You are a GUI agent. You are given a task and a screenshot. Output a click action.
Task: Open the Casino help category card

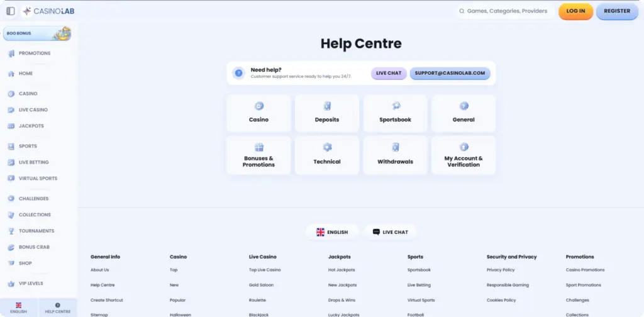tap(258, 113)
